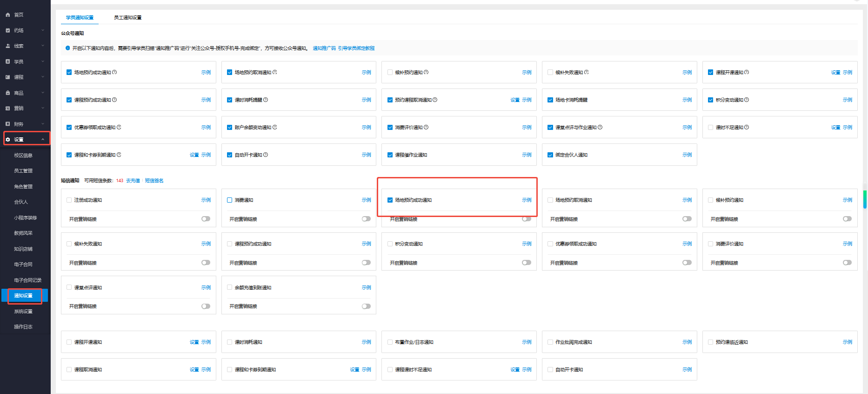Click the 财务 sidebar icon
Image resolution: width=868 pixels, height=394 pixels.
(x=8, y=124)
